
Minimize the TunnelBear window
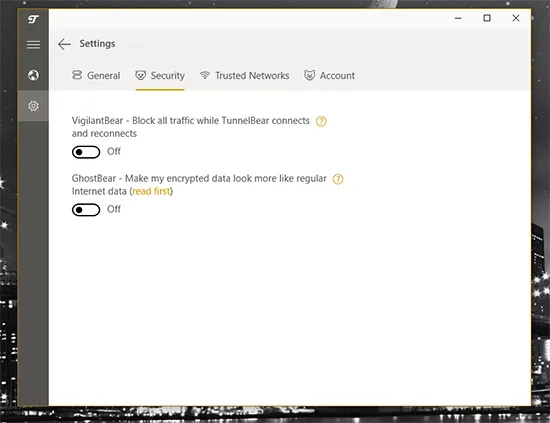[x=458, y=18]
